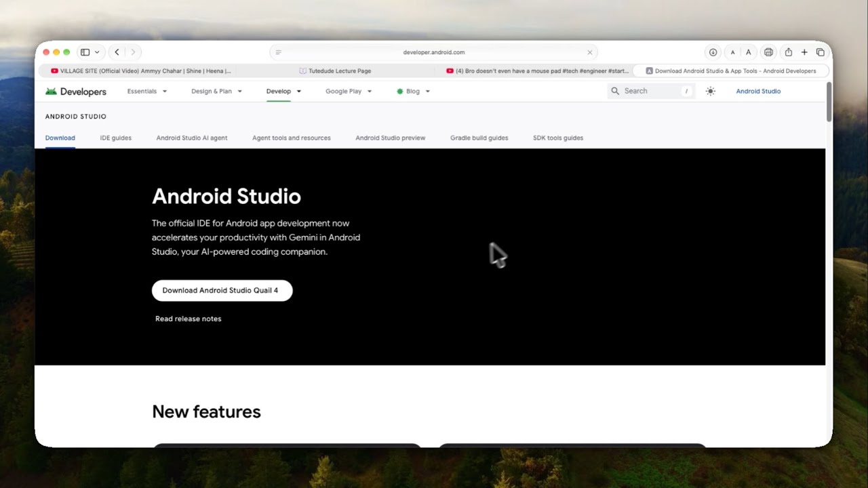The image size is (868, 488).
Task: Open a new tab with plus icon
Action: point(804,52)
